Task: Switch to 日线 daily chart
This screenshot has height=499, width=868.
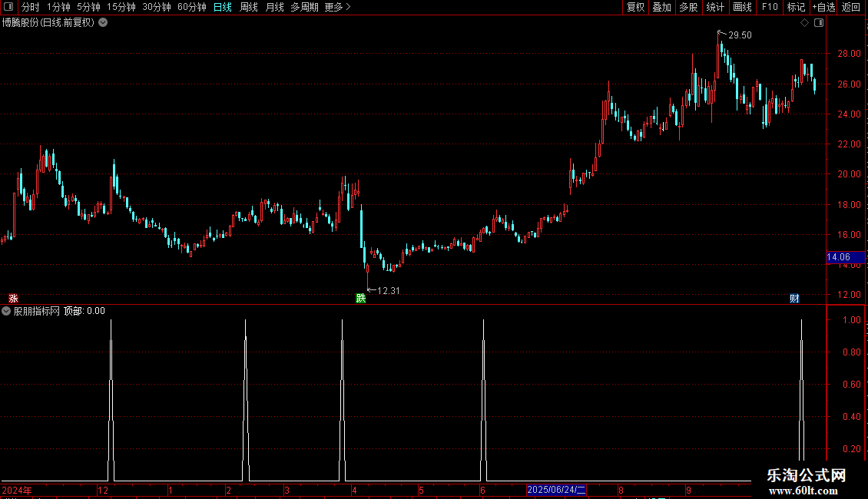Action: [x=223, y=7]
